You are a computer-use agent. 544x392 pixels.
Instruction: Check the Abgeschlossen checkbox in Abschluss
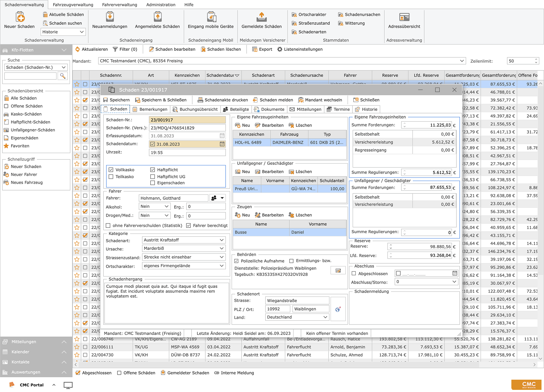354,274
